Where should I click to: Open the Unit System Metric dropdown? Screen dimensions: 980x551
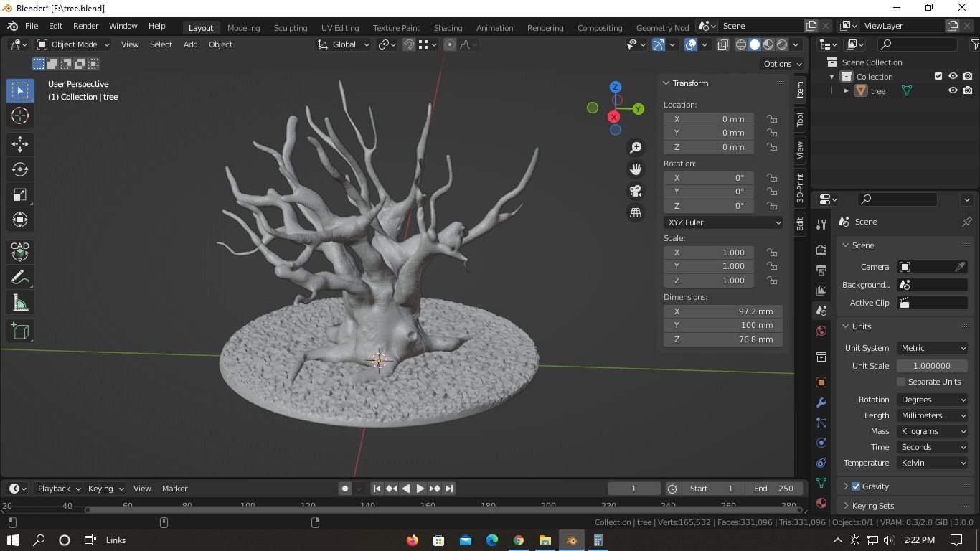coord(933,348)
